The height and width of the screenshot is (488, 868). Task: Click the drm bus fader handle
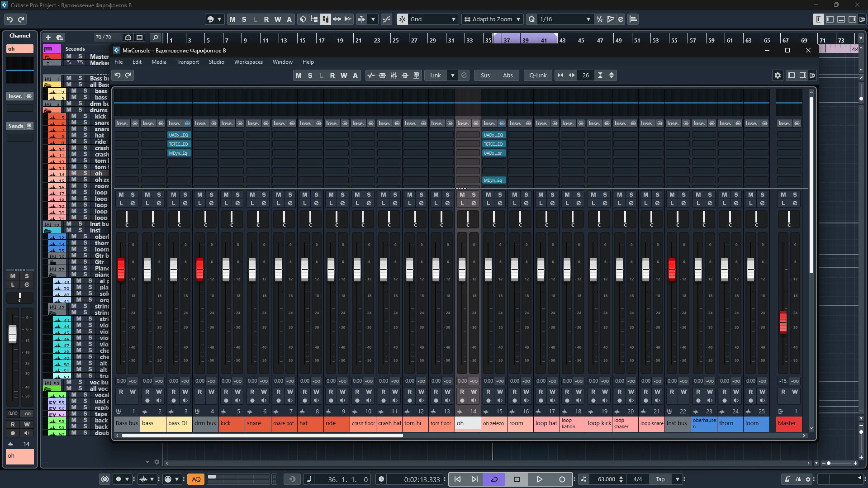(200, 269)
